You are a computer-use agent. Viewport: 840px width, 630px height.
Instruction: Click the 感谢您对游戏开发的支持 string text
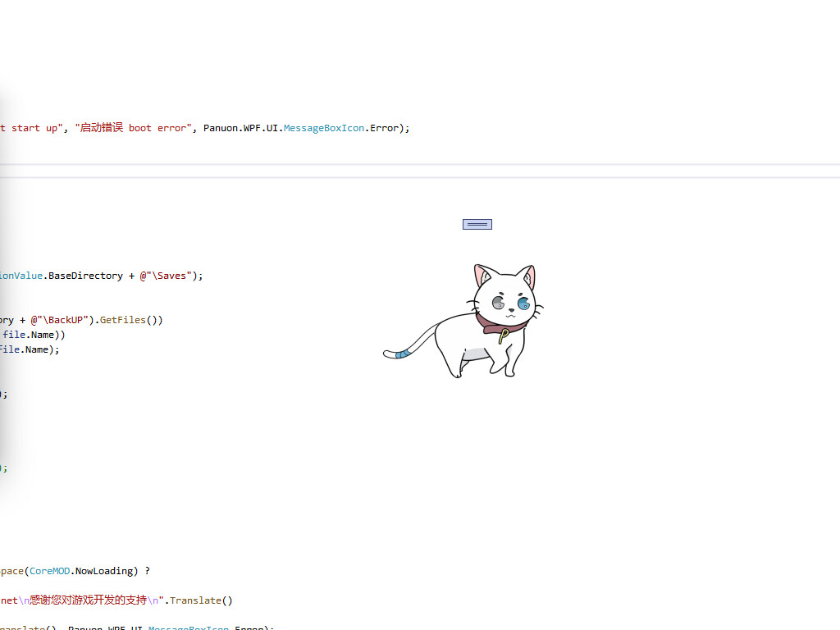click(x=90, y=600)
